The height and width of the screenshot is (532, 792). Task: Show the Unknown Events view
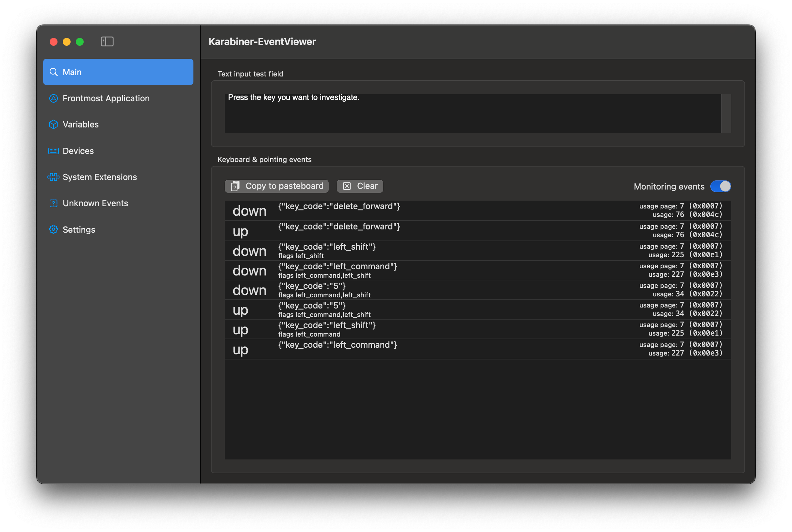coord(95,203)
